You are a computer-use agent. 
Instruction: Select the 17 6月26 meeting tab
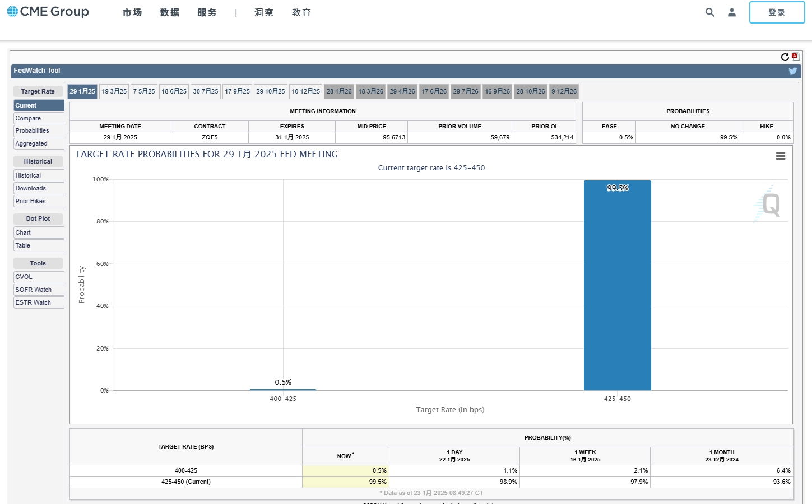(434, 91)
